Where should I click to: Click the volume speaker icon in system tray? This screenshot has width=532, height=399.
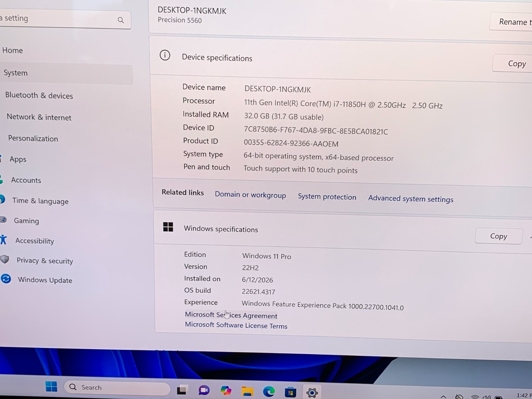click(x=487, y=397)
